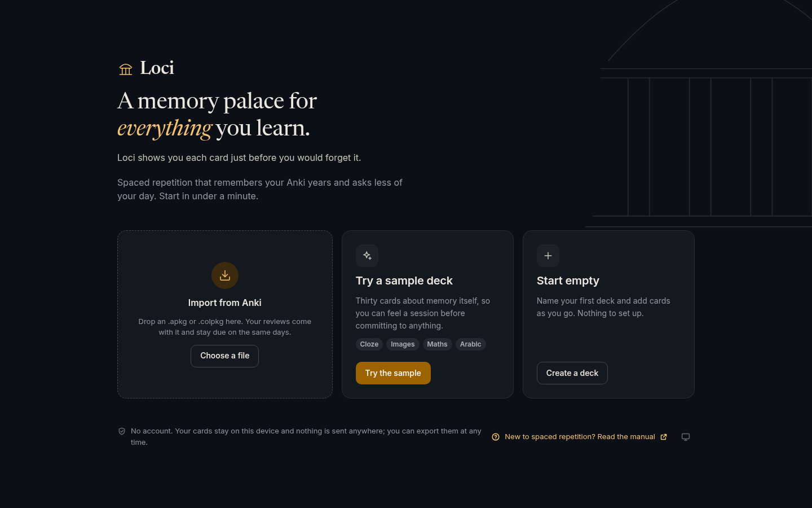Image resolution: width=812 pixels, height=508 pixels.
Task: Click the external link arrow icon
Action: pyautogui.click(x=664, y=437)
